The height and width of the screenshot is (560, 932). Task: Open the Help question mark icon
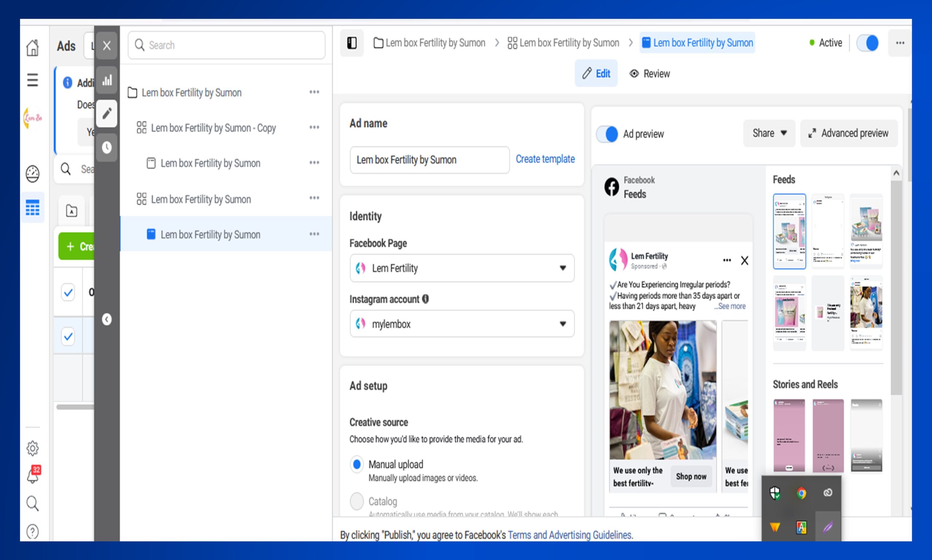(x=32, y=531)
